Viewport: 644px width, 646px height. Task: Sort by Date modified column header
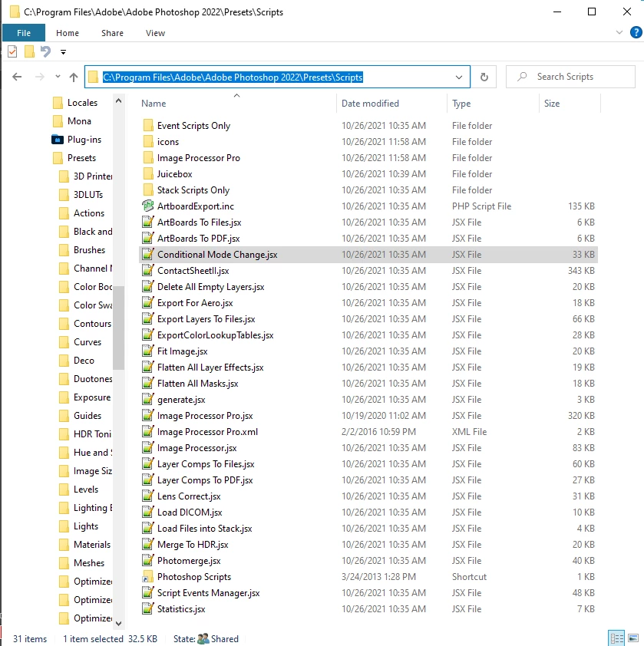coord(370,104)
